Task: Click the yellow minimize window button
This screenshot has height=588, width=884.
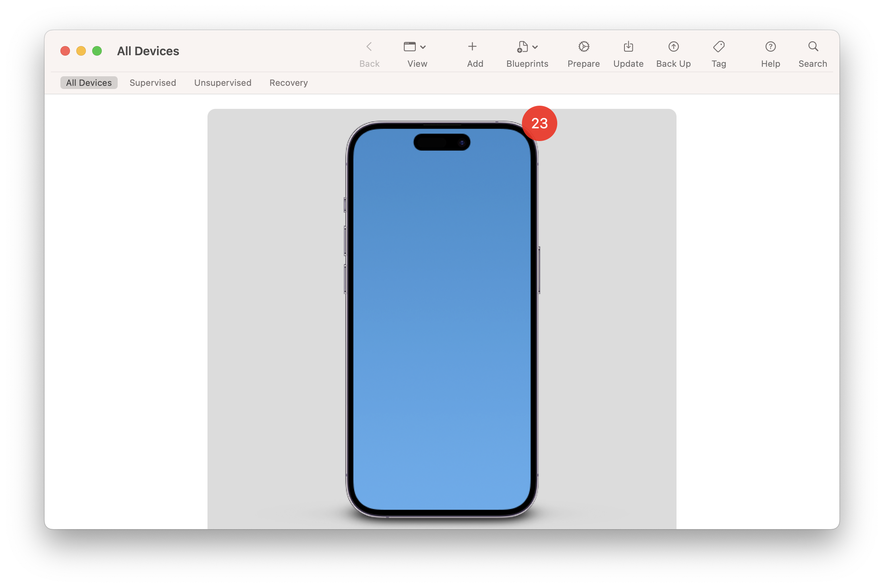Action: click(x=81, y=51)
